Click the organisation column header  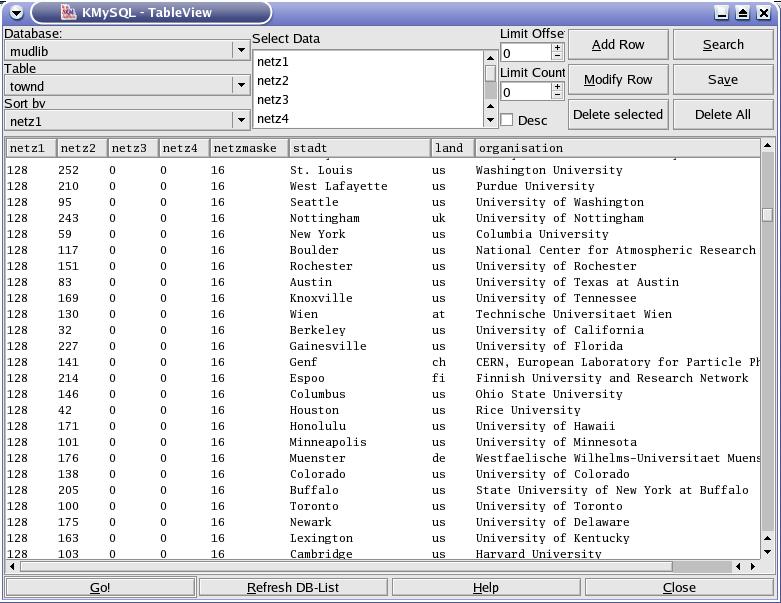[617, 148]
